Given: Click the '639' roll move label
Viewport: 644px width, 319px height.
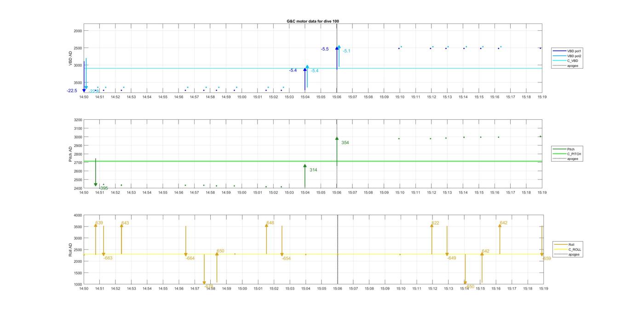Looking at the screenshot, I should [99, 223].
